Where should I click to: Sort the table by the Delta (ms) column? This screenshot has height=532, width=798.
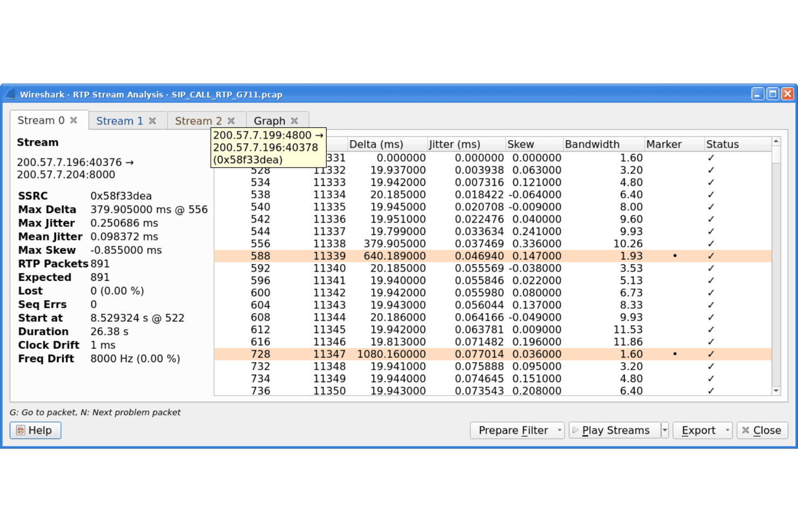(x=387, y=144)
